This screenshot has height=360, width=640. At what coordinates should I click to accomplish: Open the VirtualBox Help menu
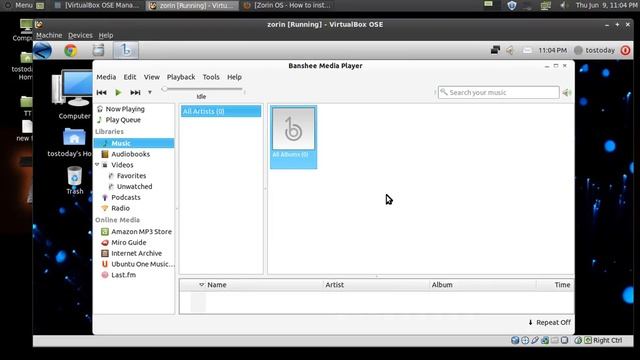click(106, 35)
